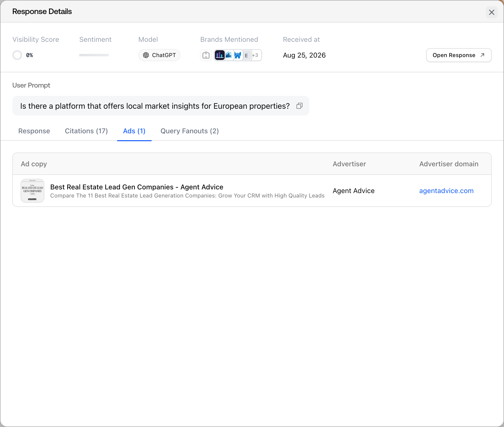Click the 'Aug 25, 2026' received date

tap(304, 55)
